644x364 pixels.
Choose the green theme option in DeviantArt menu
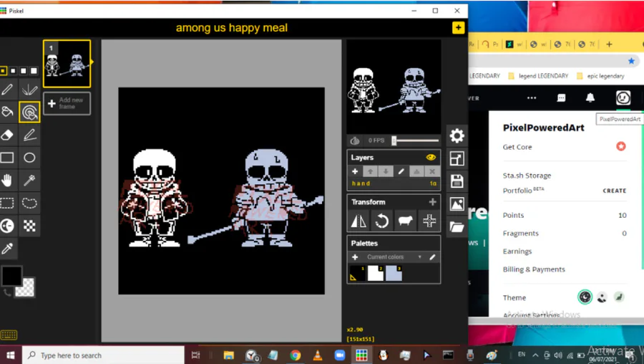[619, 297]
